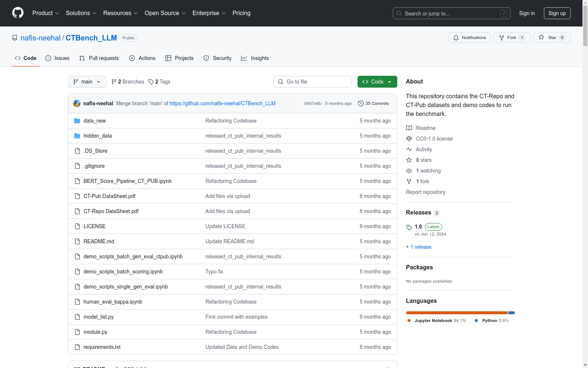588x368 pixels.
Task: Click the file icon for LICENSE
Action: (77, 226)
